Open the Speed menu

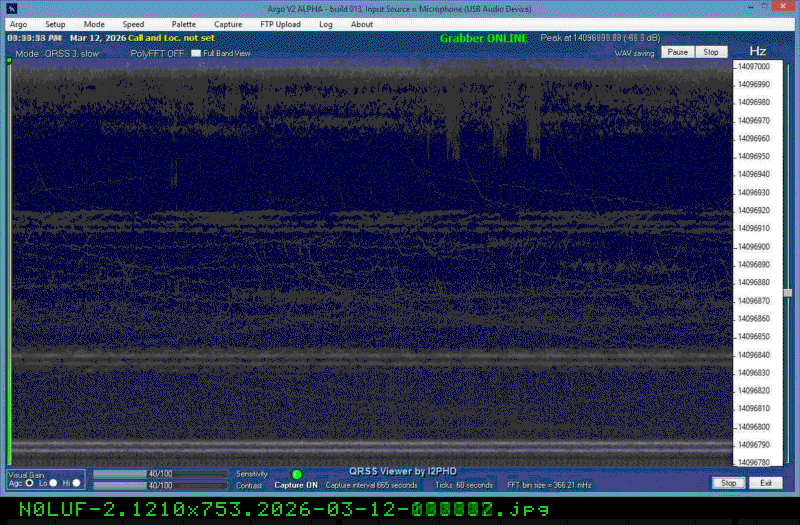133,24
